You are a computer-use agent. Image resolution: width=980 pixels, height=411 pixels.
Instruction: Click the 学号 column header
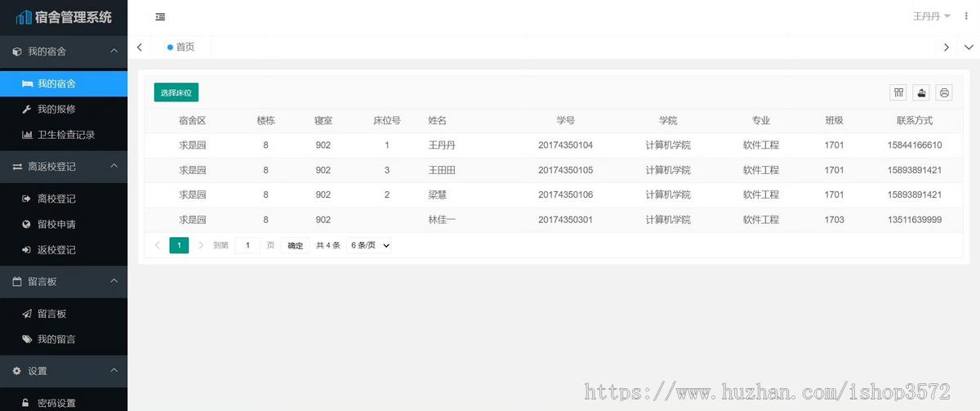pos(566,120)
